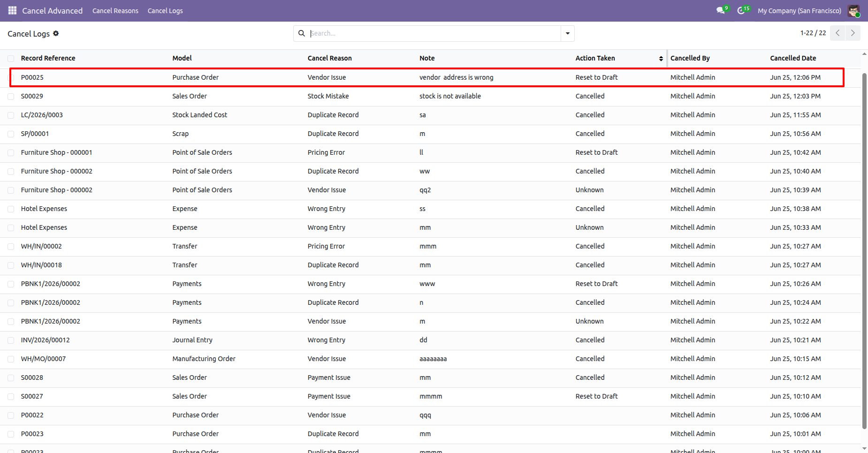This screenshot has height=453, width=868.
Task: Sort by Cancel Reason column header
Action: point(330,58)
